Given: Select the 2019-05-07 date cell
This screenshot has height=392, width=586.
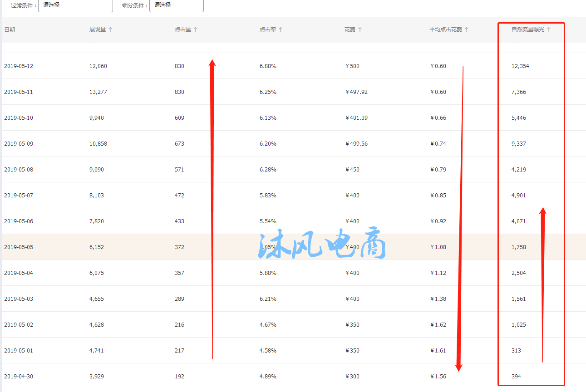Looking at the screenshot, I should tap(19, 196).
